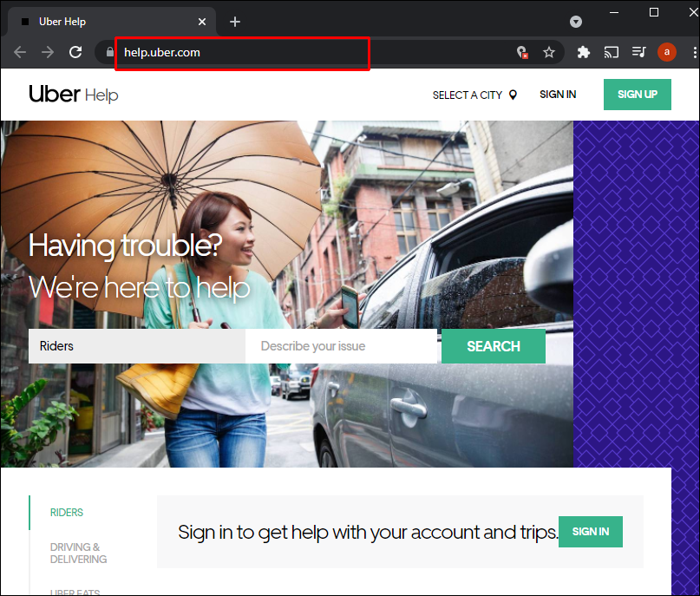Viewport: 700px width, 596px height.
Task: Reload the Uber Help page
Action: (75, 52)
